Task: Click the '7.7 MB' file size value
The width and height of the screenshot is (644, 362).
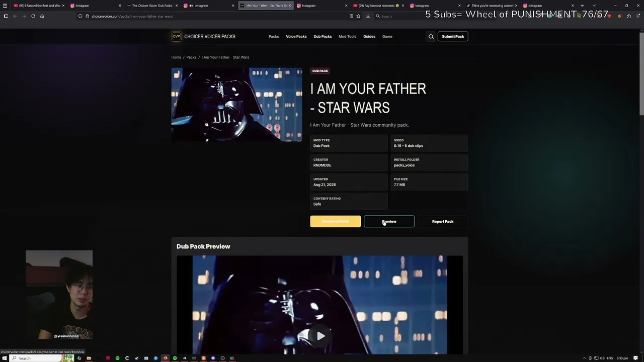Action: click(x=399, y=185)
